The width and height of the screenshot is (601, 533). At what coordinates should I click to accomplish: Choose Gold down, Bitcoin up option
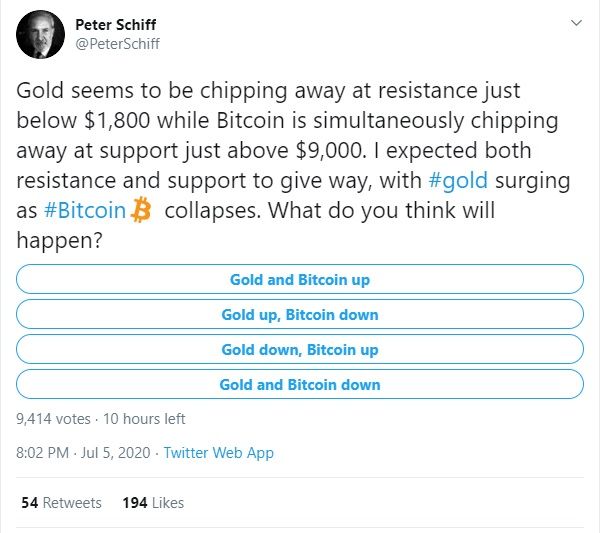(300, 350)
